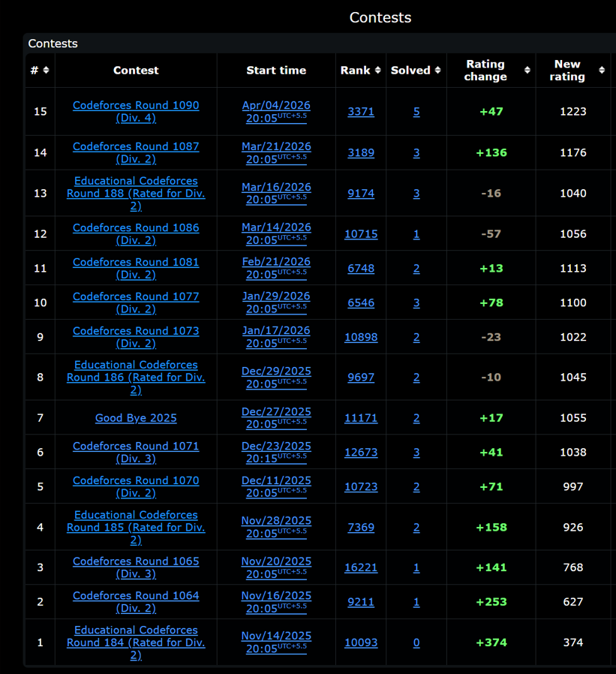Open Codeforces Round 1077 (Div. 2) contest

(136, 302)
